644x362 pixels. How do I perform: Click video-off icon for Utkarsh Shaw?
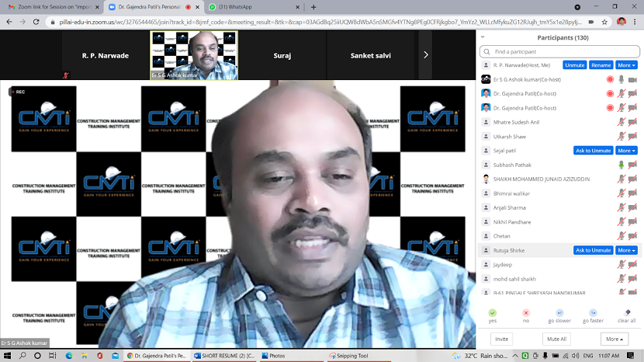632,136
